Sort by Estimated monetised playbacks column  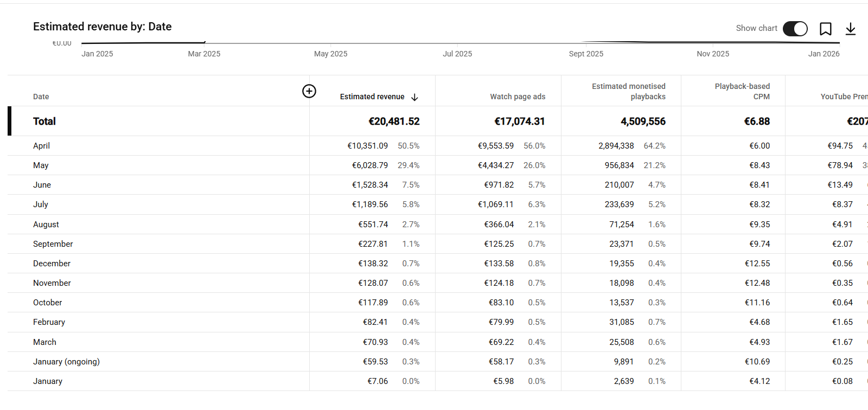click(x=628, y=91)
